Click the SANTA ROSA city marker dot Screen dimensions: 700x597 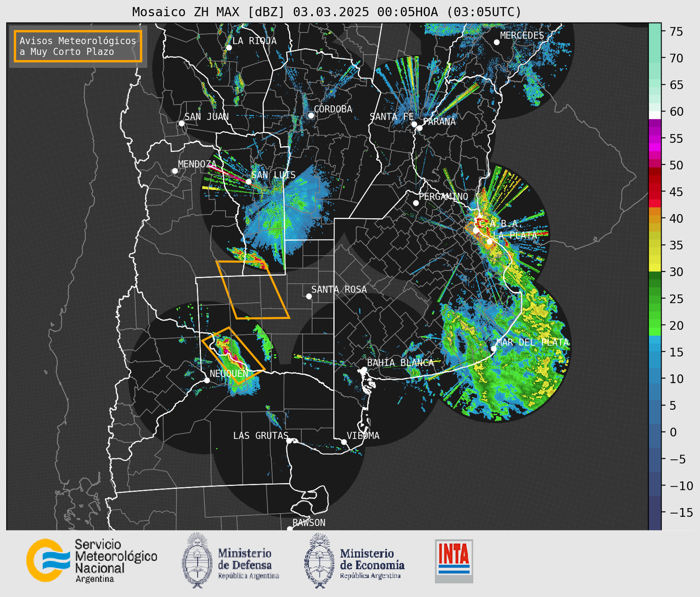309,296
